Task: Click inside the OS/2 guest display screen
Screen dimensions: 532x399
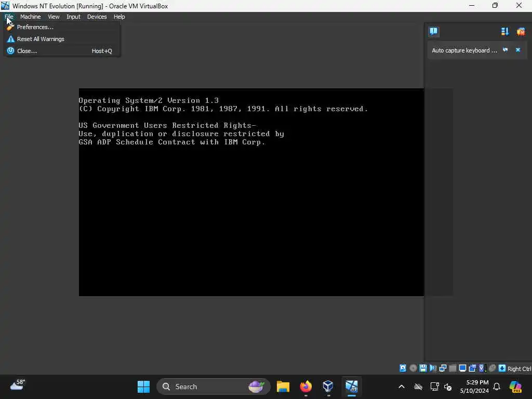Action: [251, 192]
